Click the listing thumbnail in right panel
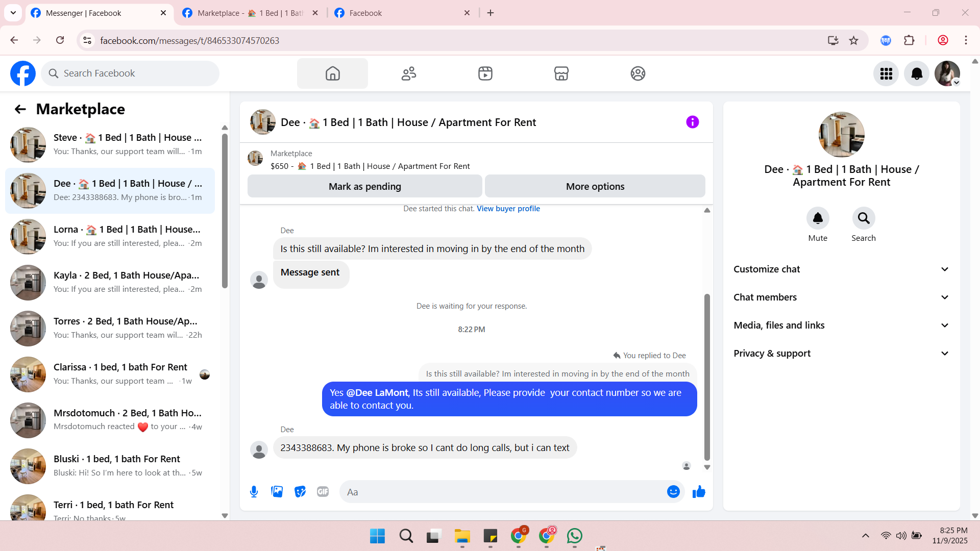The height and width of the screenshot is (551, 980). (x=842, y=135)
